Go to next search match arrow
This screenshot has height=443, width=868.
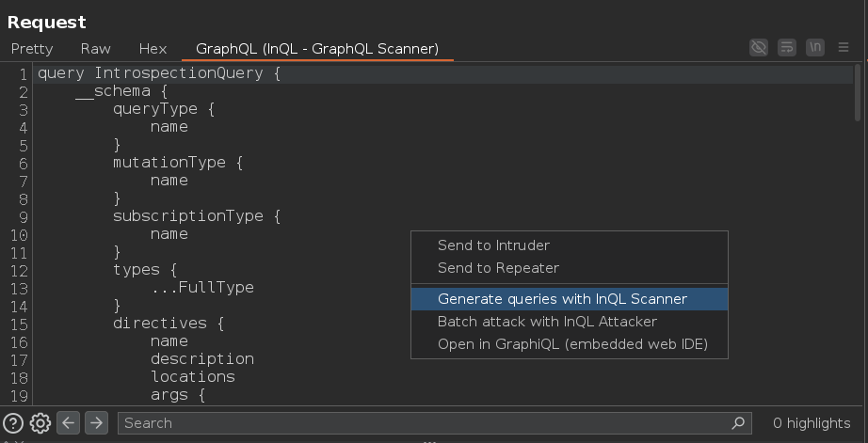(x=96, y=423)
